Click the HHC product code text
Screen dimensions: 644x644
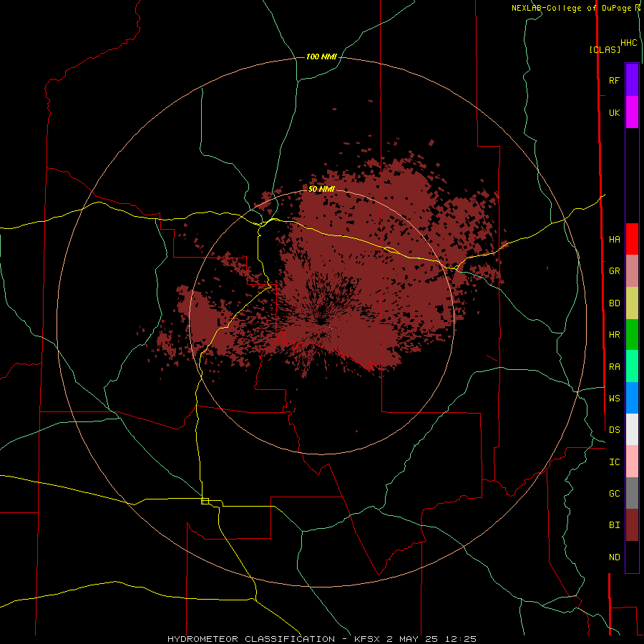tap(628, 43)
